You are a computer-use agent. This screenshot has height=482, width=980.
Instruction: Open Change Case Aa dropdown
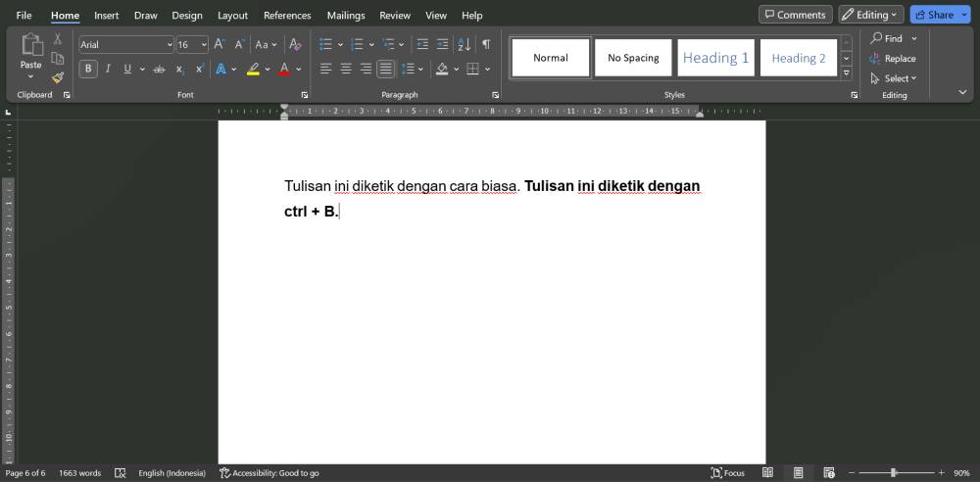(x=266, y=44)
